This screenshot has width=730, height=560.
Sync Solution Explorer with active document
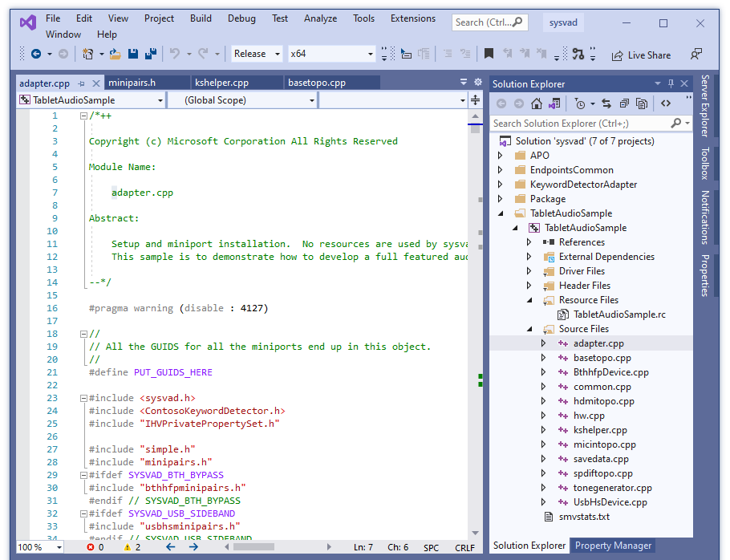click(606, 103)
